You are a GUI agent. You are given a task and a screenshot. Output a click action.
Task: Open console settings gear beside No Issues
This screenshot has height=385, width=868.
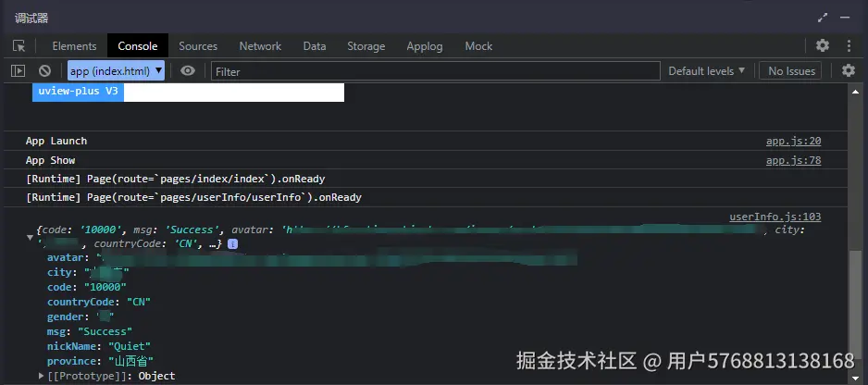coord(849,70)
